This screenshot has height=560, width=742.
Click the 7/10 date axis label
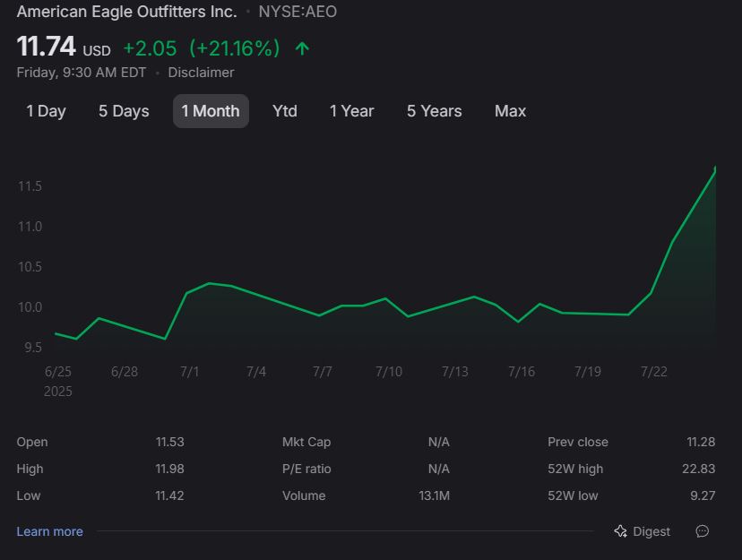389,372
